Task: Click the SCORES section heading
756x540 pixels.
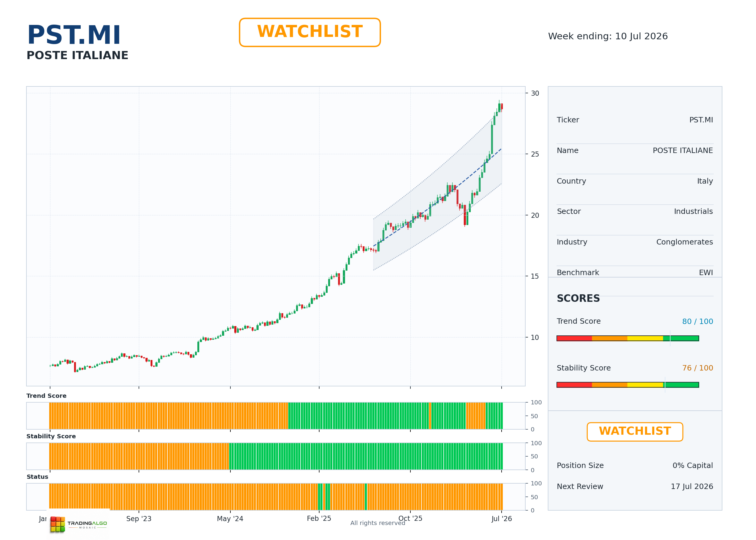Action: point(578,298)
